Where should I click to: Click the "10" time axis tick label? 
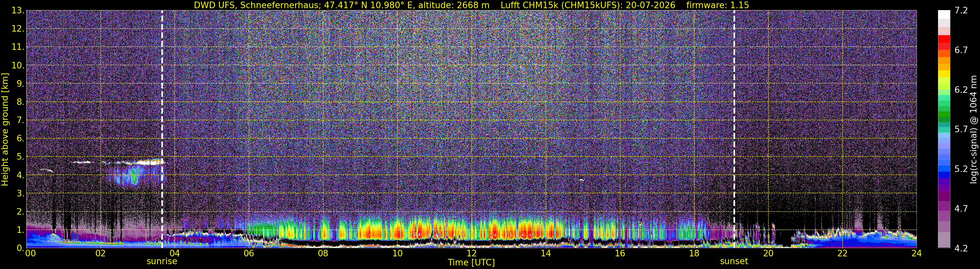(397, 253)
